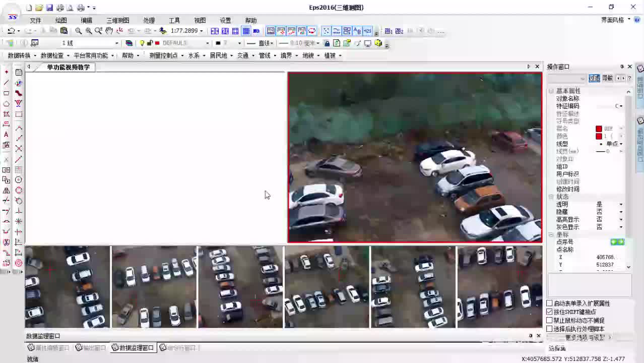The width and height of the screenshot is (644, 363).
Task: Open the layer manager stacked icon
Action: [129, 43]
